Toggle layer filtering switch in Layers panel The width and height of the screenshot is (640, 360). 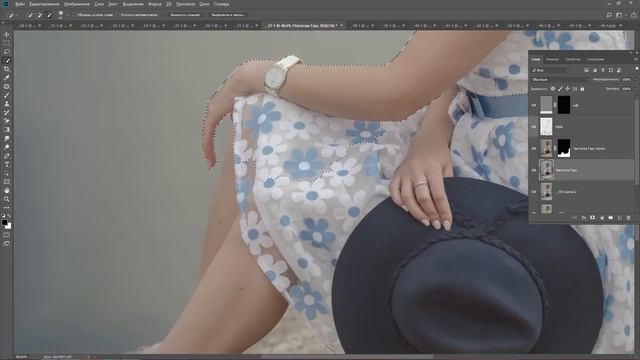tap(636, 69)
